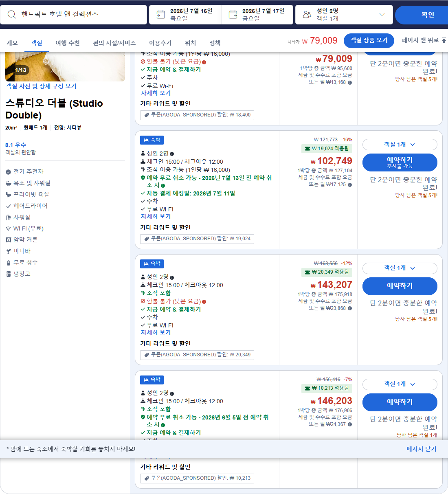The image size is (448, 494).
Task: Open the 2026년 7월 16일 check-in date picker
Action: (x=185, y=15)
